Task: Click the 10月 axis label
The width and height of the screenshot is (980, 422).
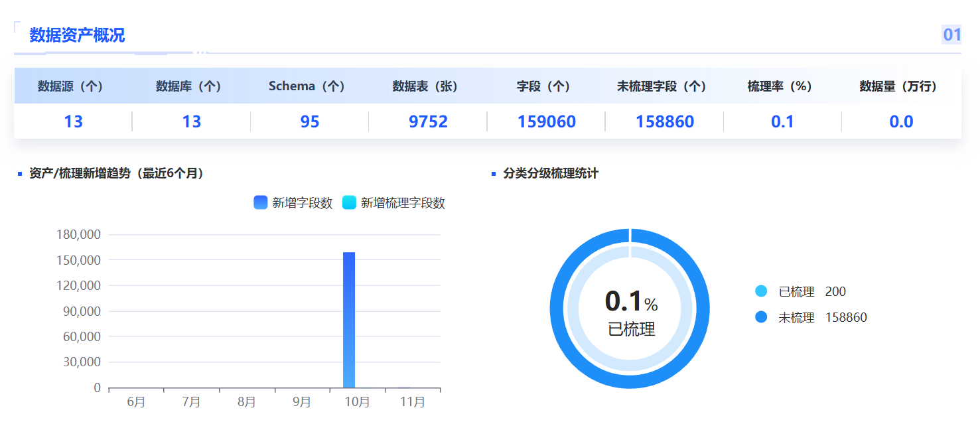Action: point(357,402)
